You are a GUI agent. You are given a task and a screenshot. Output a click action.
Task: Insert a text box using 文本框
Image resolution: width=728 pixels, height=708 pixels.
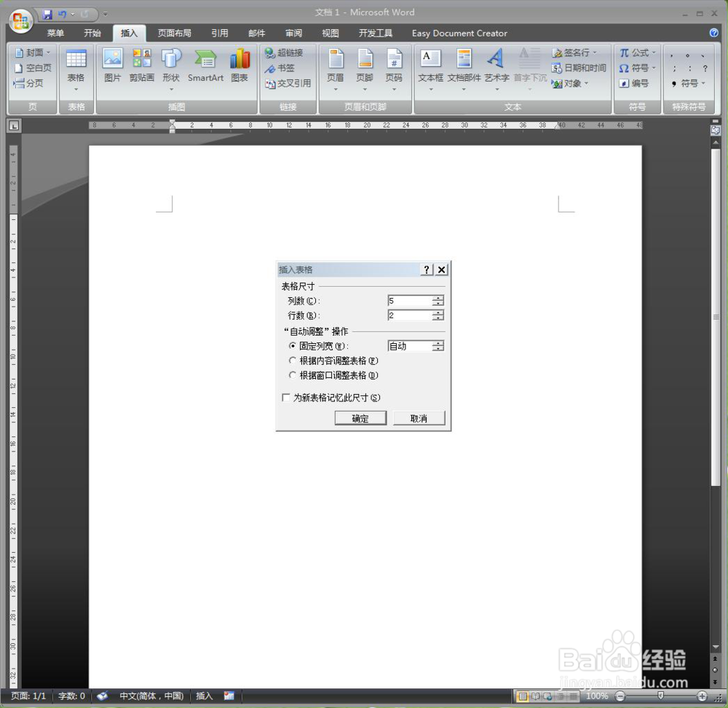(x=430, y=66)
